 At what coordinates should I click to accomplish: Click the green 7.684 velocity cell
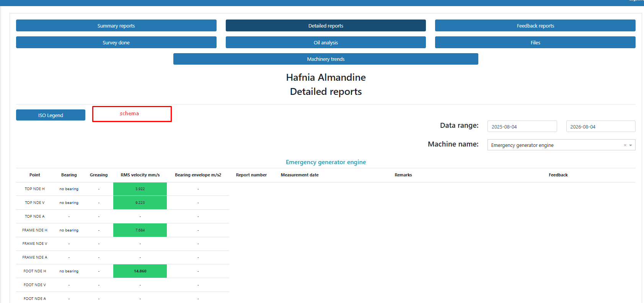point(140,230)
